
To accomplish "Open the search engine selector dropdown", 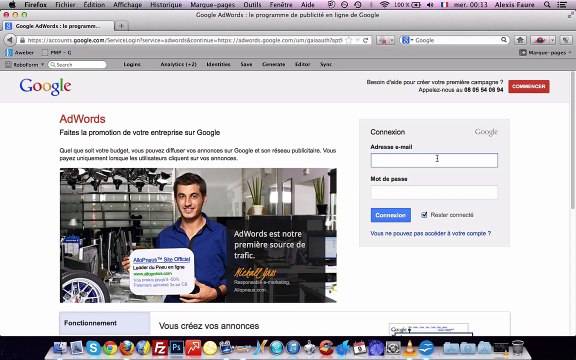I will (x=407, y=40).
